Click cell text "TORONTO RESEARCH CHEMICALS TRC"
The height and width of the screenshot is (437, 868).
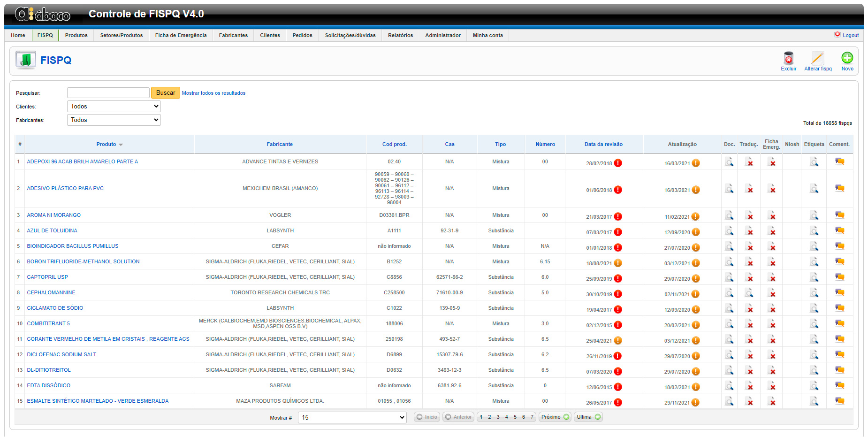pos(280,293)
